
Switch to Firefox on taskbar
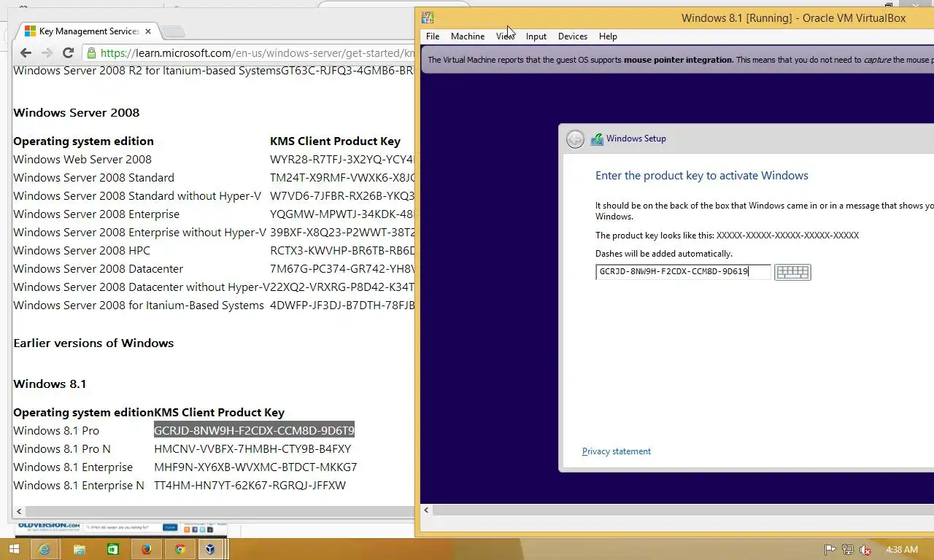click(x=147, y=549)
